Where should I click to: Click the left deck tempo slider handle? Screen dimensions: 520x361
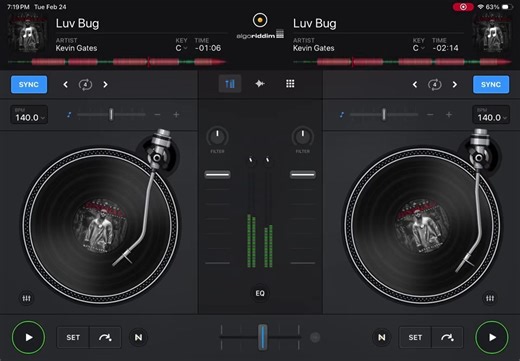111,115
